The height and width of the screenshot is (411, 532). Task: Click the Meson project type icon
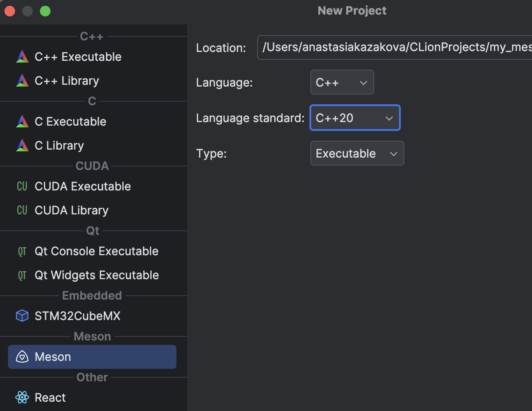point(22,357)
